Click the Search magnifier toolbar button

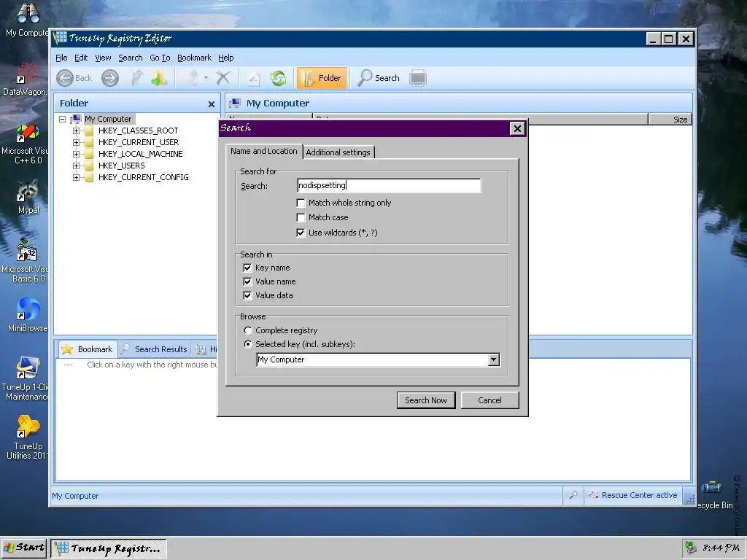coord(379,78)
